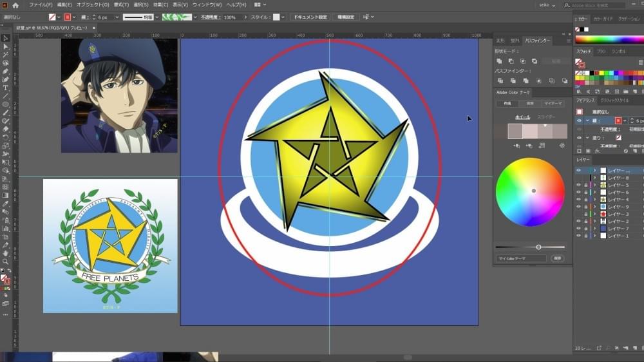Select the Direct Selection tool
Viewport: 644px width, 362px height.
5,46
